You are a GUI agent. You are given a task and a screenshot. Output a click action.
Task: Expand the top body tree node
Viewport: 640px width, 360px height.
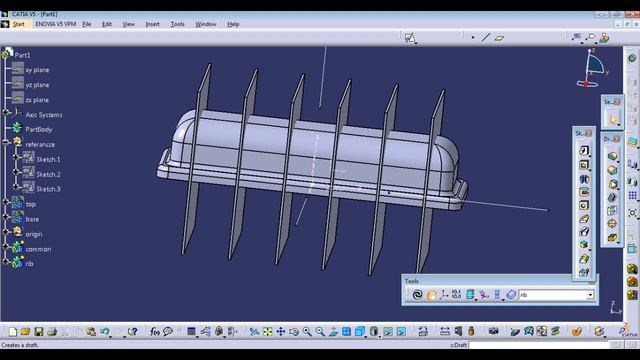[5, 202]
